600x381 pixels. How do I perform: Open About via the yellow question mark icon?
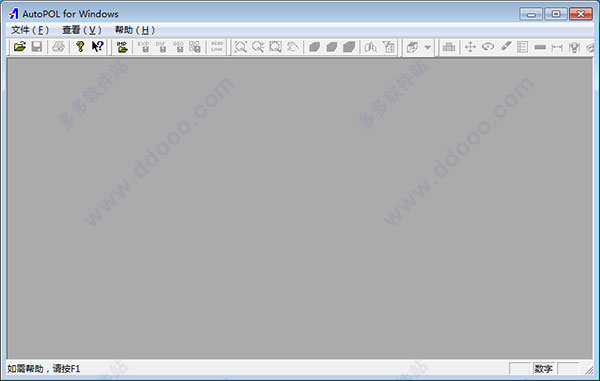[80, 47]
